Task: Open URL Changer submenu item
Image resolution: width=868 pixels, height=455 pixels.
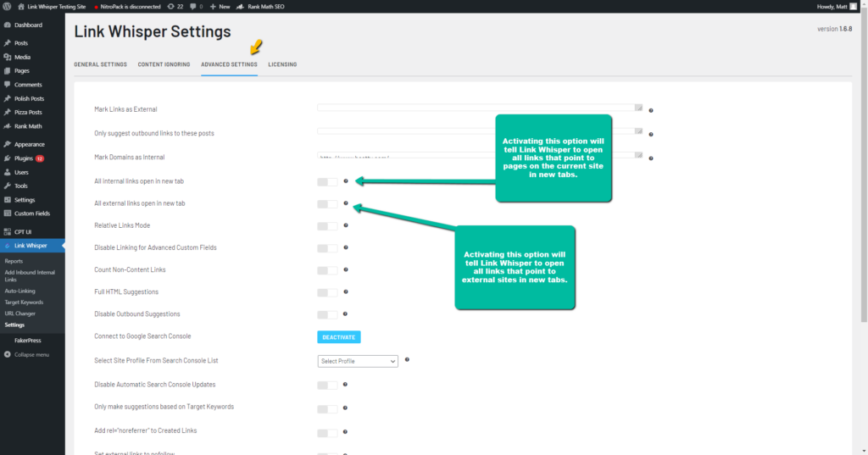Action: coord(20,314)
